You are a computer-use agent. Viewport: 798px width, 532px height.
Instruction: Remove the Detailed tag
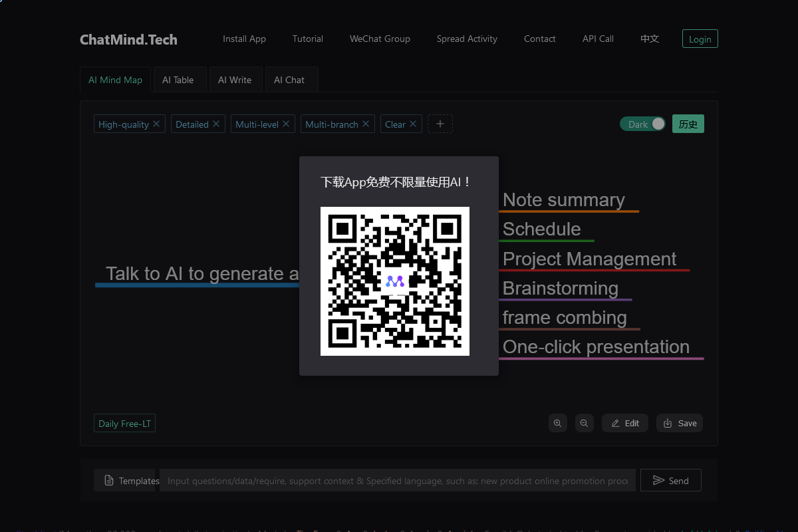coord(215,124)
